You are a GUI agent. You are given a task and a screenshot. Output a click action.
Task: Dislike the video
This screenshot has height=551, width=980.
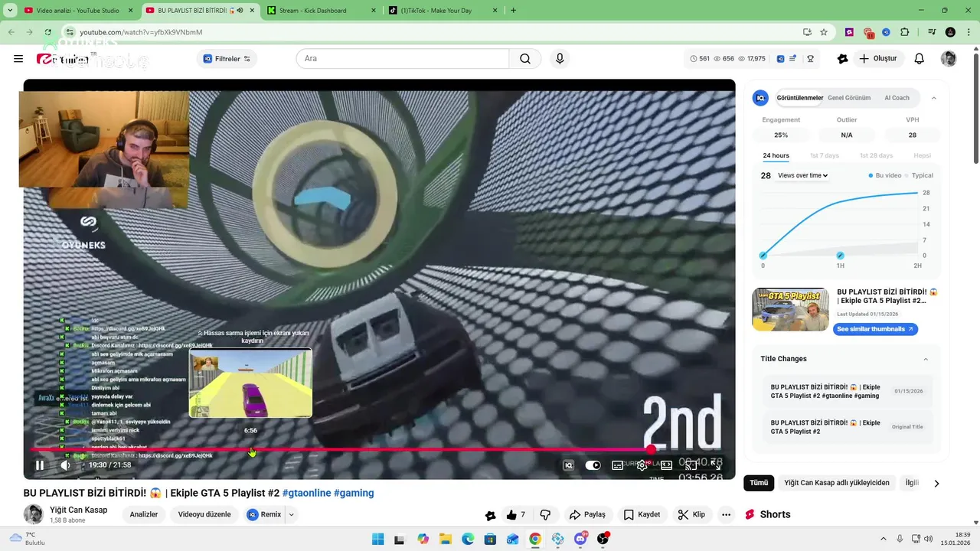pos(545,515)
